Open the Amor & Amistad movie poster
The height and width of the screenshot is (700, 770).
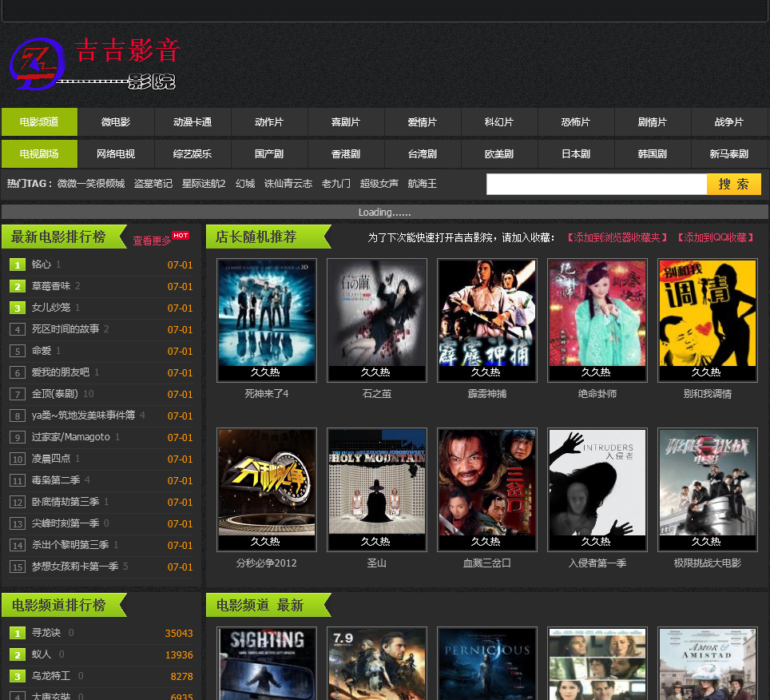click(x=708, y=663)
